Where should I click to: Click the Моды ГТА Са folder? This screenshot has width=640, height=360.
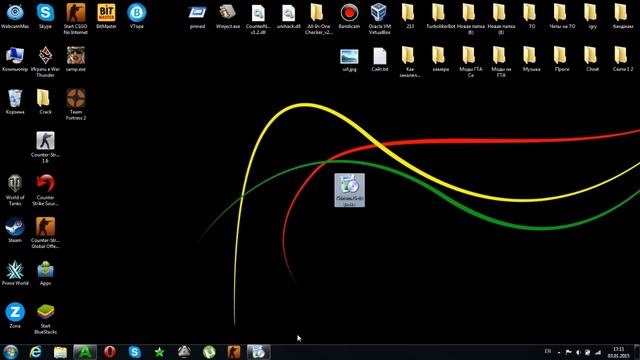click(471, 62)
